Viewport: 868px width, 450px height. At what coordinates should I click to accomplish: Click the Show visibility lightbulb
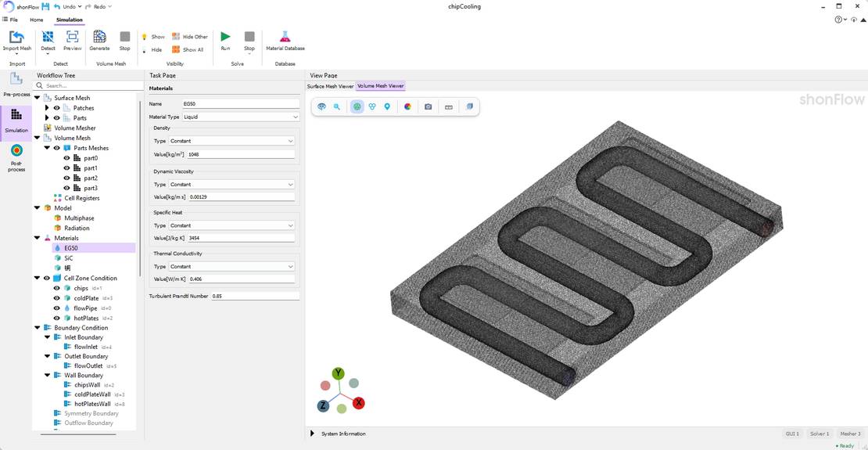[145, 37]
